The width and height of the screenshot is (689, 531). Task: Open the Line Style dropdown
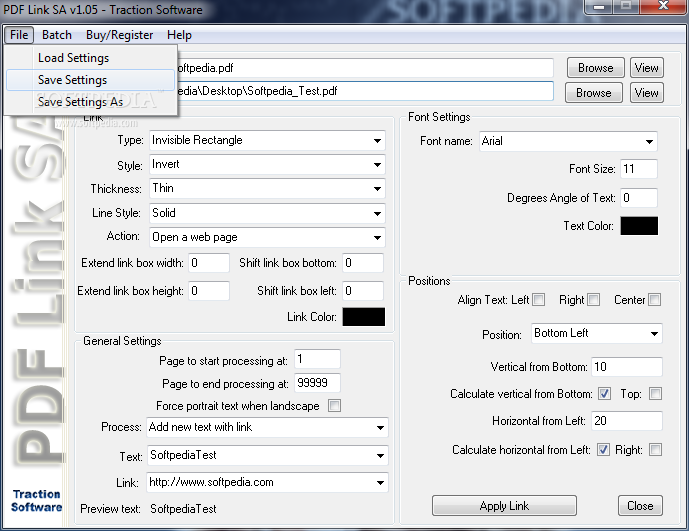[377, 214]
